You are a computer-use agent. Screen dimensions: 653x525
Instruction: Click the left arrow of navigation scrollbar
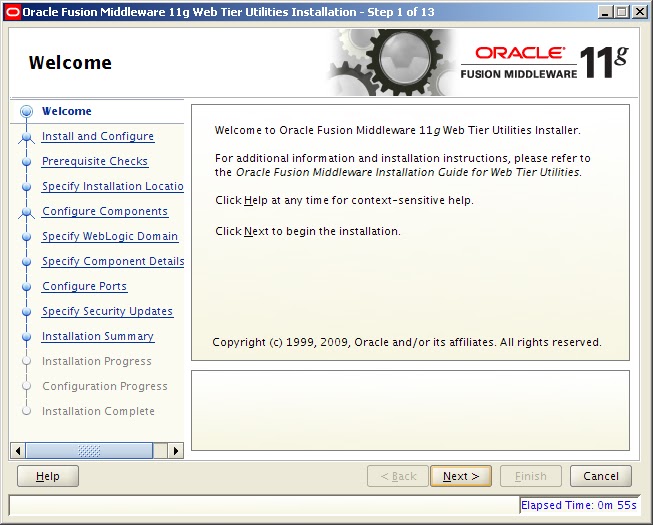click(x=17, y=450)
